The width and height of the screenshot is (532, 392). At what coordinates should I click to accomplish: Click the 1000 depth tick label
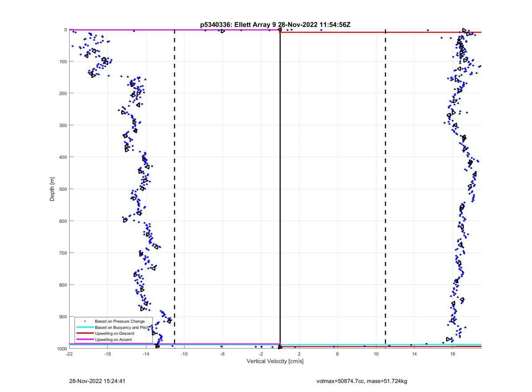pos(61,349)
